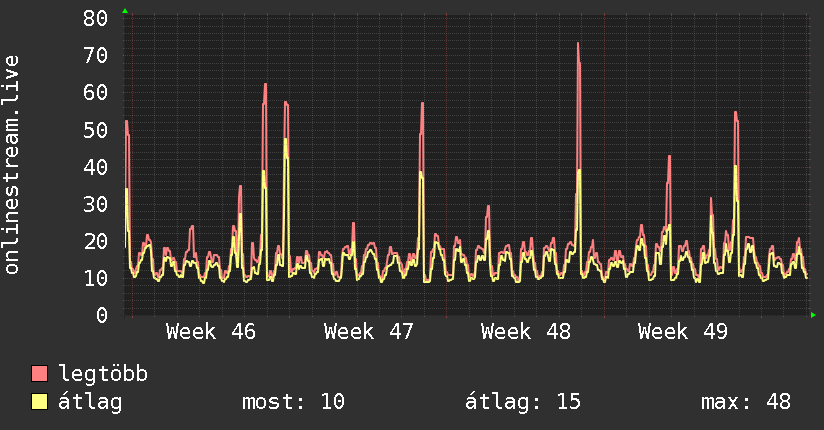Screen dimensions: 824x430
Task: Click the 'max: 48' statistic
Action: coord(746,402)
